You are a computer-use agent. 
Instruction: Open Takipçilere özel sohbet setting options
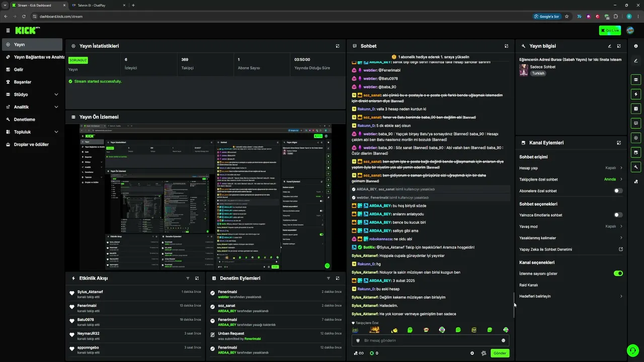[x=571, y=179]
